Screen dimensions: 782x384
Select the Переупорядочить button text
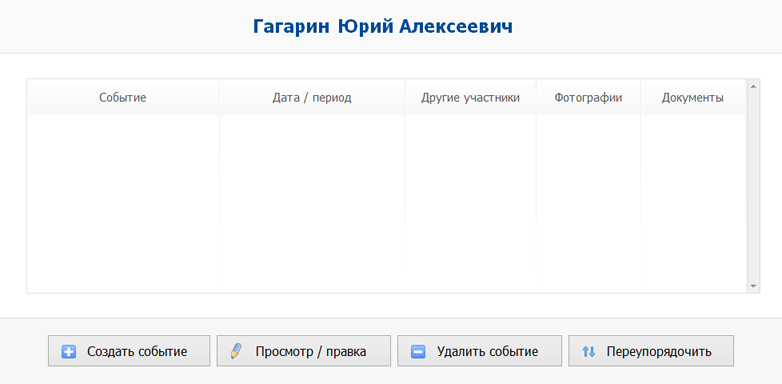(659, 352)
